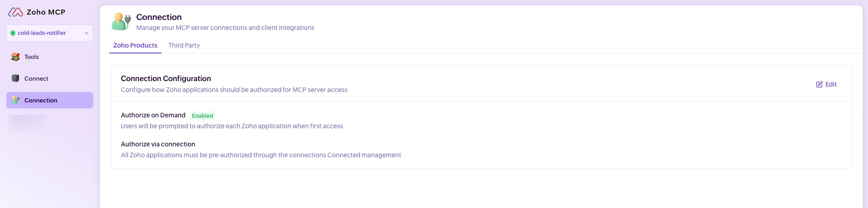Click the green status dot beside cold-leads-notifier
The width and height of the screenshot is (868, 208).
pos(13,33)
